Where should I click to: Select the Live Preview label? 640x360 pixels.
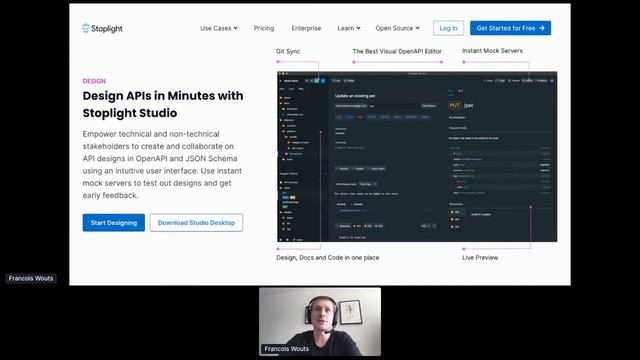click(480, 258)
